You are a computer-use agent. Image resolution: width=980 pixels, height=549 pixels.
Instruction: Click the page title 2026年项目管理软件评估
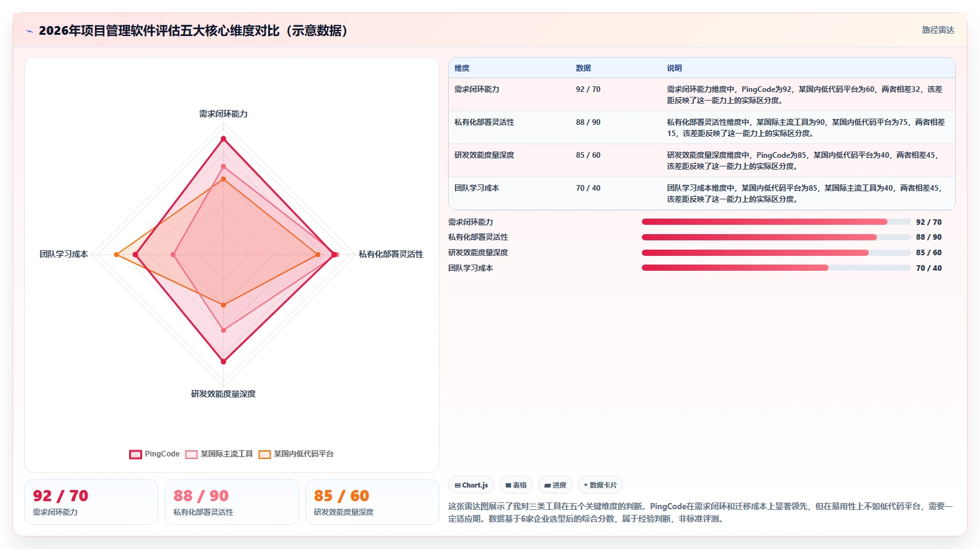point(196,31)
